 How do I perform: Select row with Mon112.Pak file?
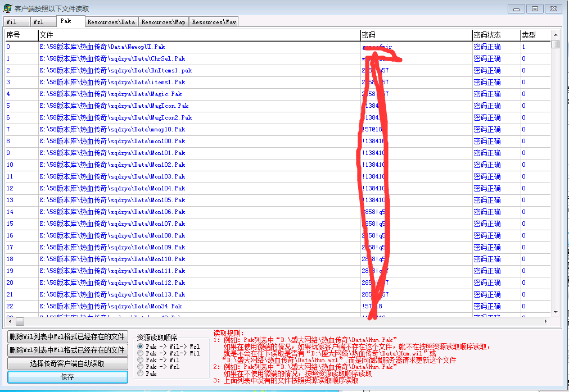click(278, 282)
